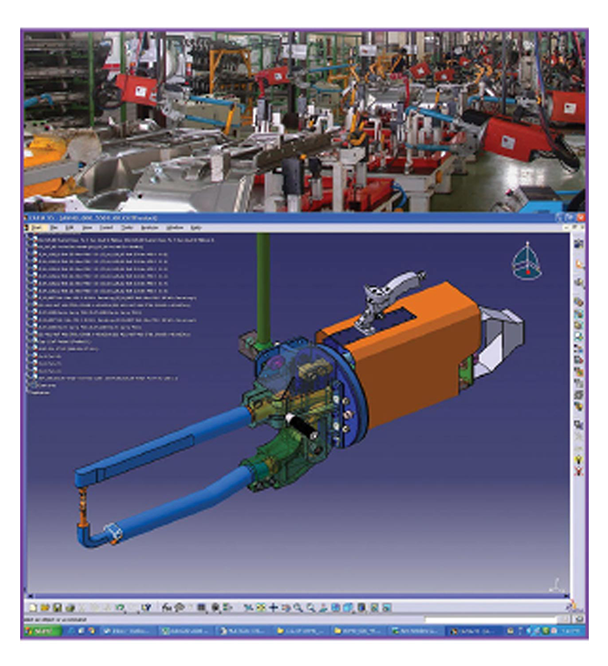Click the Normal View icon

323,607
